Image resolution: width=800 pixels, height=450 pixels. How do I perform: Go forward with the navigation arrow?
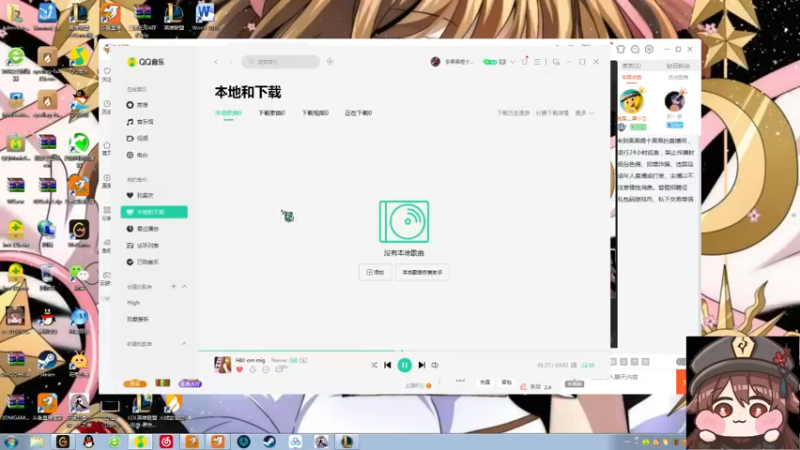[x=231, y=62]
